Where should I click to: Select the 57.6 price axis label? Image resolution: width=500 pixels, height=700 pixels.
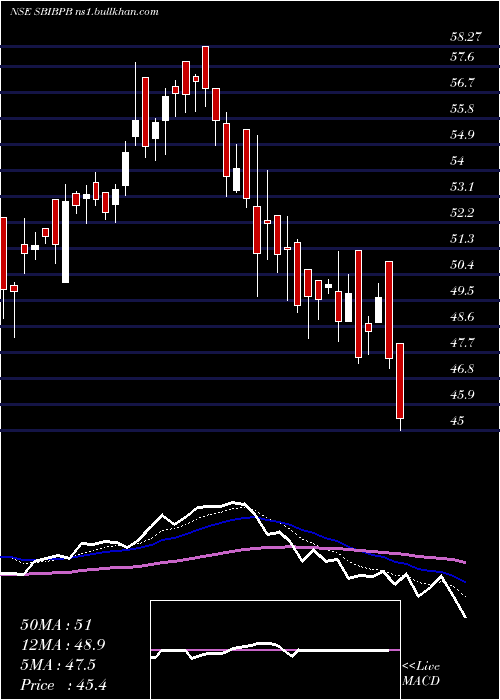pos(462,57)
